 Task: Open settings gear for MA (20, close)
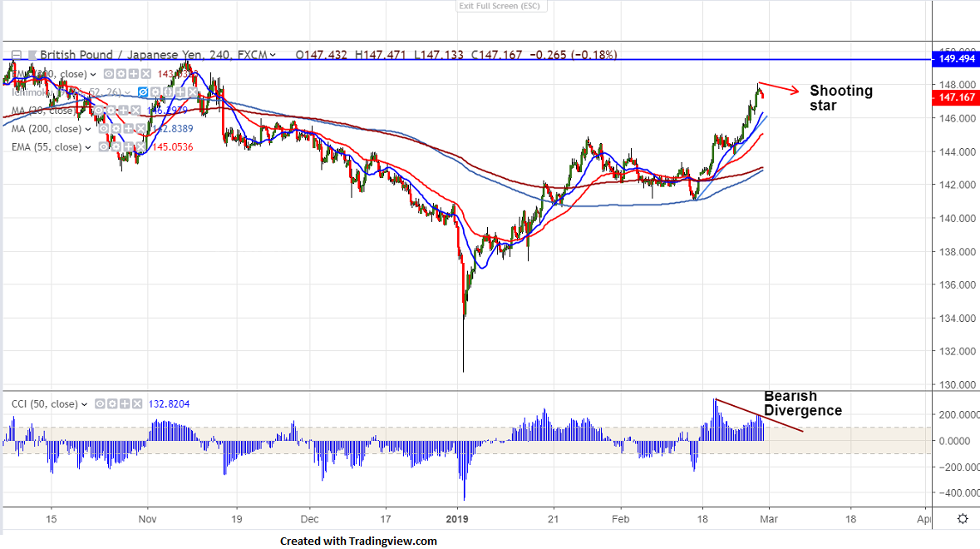click(111, 110)
